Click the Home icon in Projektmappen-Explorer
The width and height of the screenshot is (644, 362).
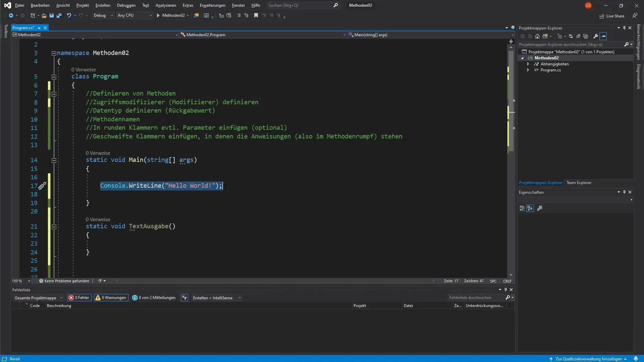click(x=537, y=36)
